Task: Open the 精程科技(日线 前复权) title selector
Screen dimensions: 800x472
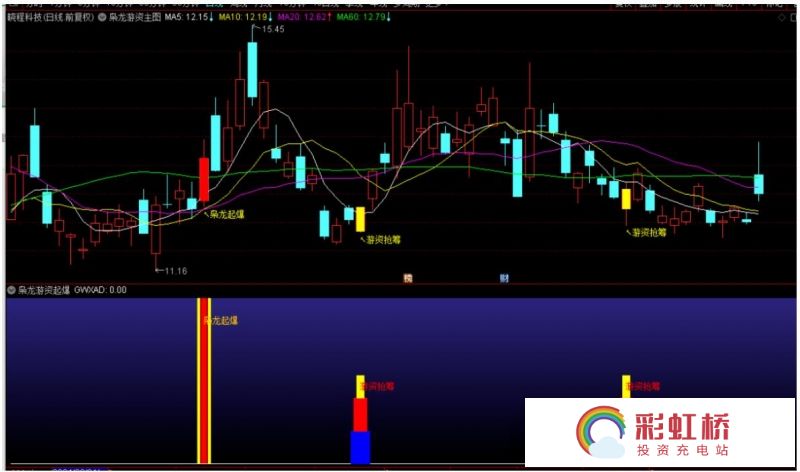Action: click(50, 18)
